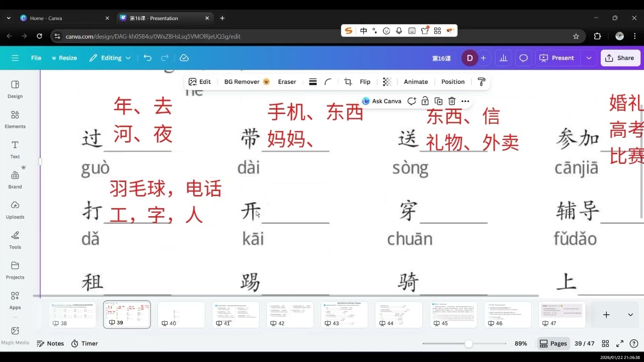This screenshot has height=362, width=644.
Task: Toggle grid view of pages
Action: tap(606, 343)
